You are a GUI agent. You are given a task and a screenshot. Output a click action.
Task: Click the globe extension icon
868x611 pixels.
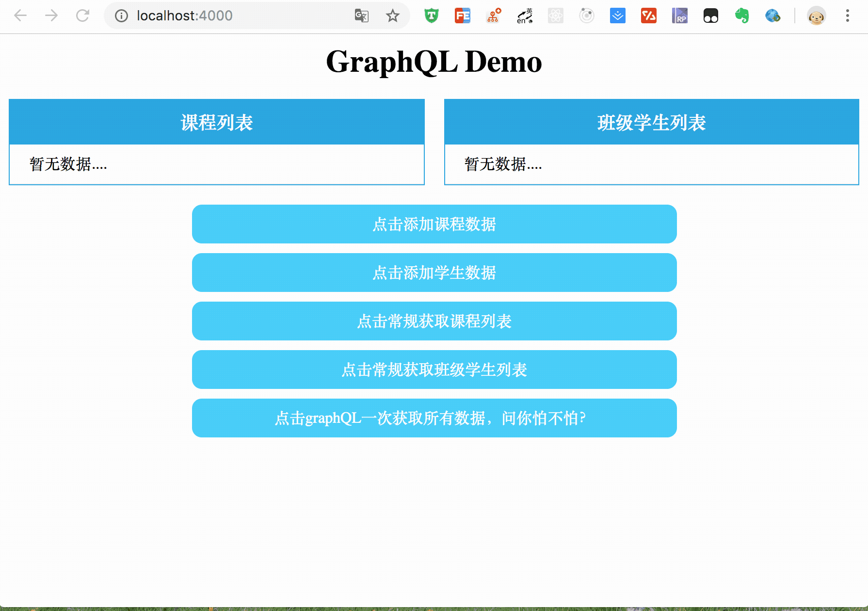tap(772, 16)
